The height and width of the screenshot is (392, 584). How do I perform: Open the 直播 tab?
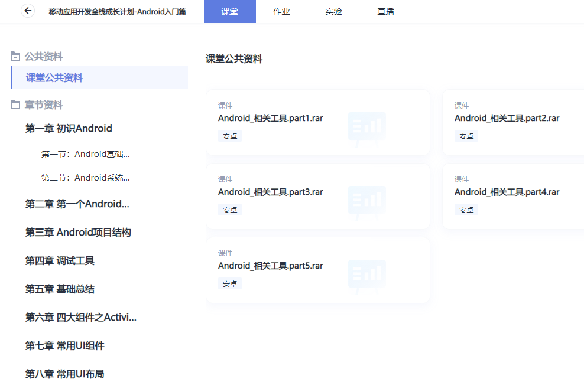point(385,12)
